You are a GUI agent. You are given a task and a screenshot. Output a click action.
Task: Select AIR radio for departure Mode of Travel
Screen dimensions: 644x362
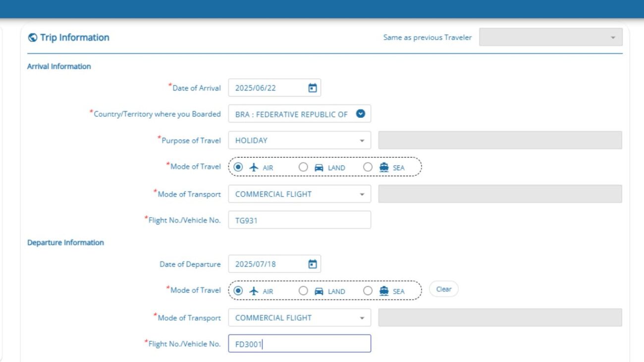238,291
